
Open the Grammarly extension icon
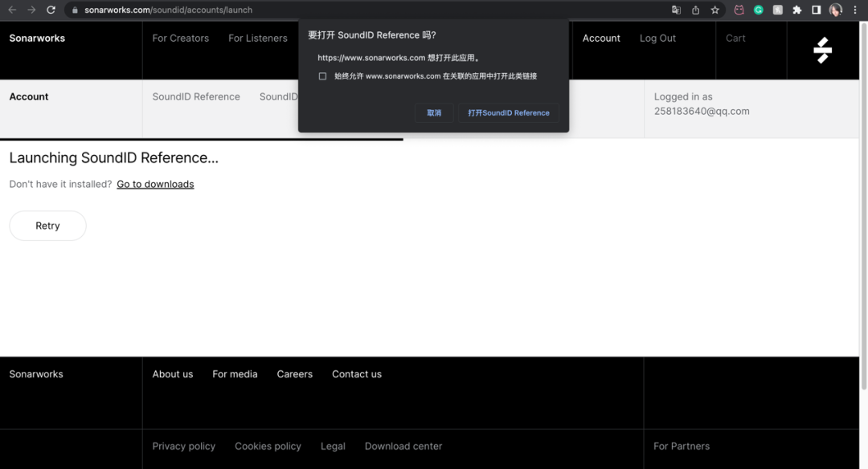(759, 10)
